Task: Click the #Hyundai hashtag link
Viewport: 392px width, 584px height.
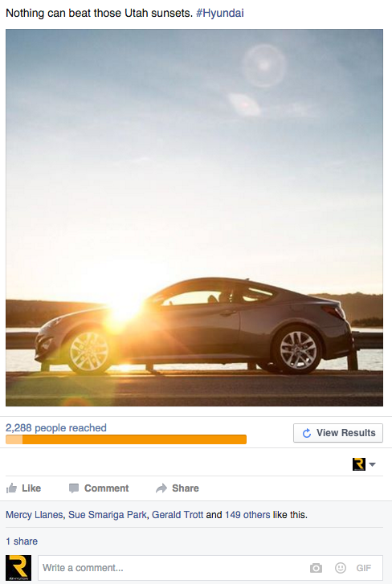Action: pos(219,14)
